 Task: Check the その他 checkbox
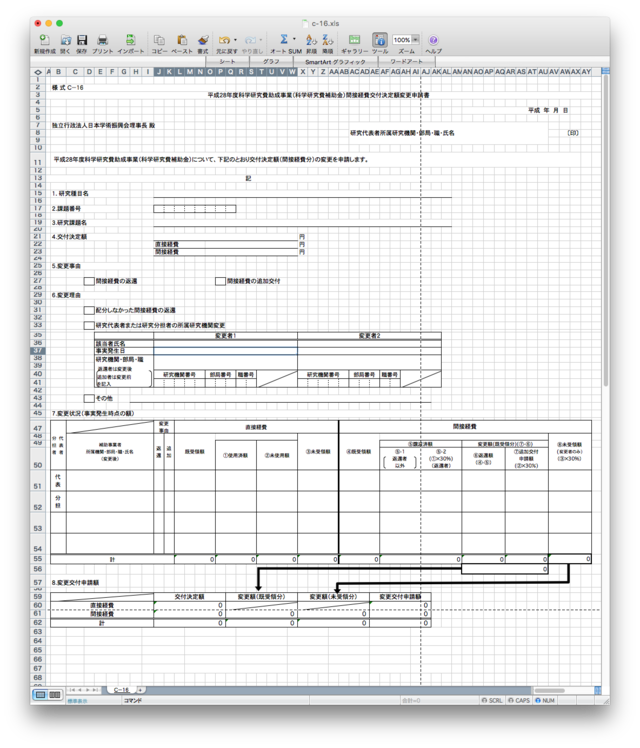pos(89,398)
